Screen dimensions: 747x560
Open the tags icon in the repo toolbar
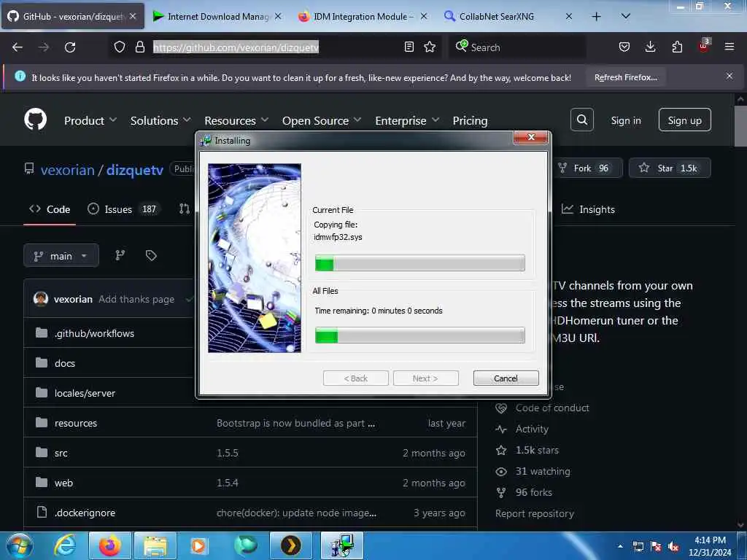[x=151, y=255]
